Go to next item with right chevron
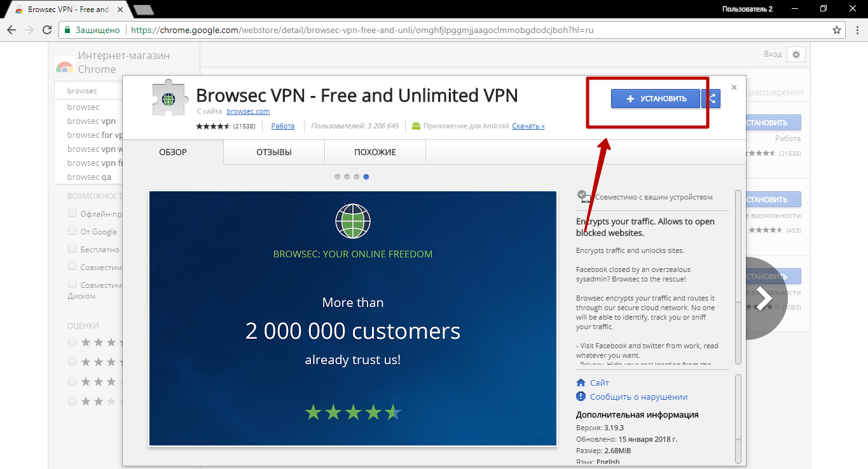This screenshot has width=868, height=469. pos(764,297)
